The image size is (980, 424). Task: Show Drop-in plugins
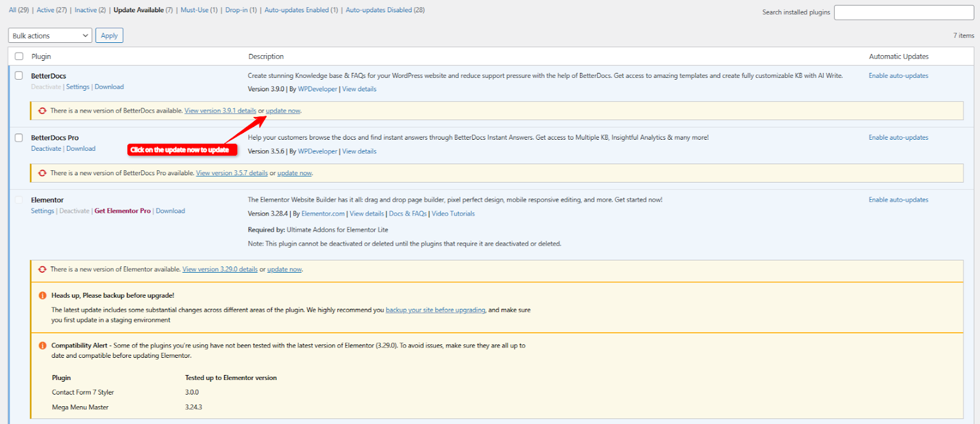241,10
